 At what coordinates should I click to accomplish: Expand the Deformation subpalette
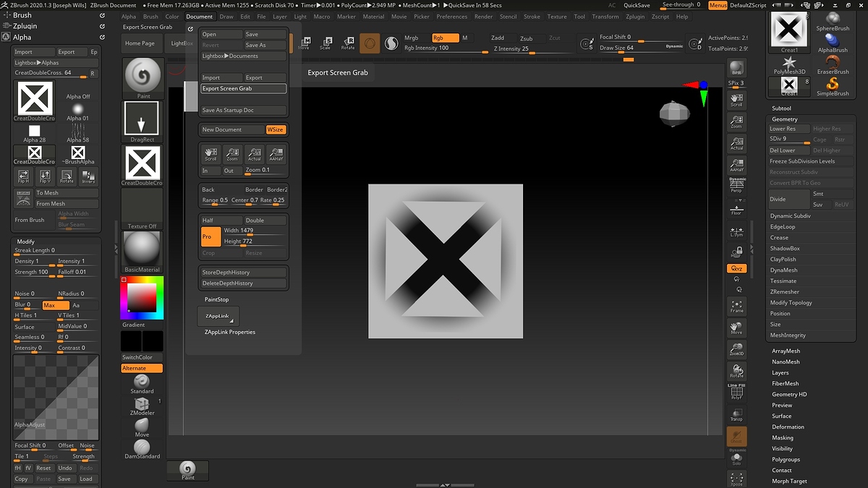click(788, 427)
